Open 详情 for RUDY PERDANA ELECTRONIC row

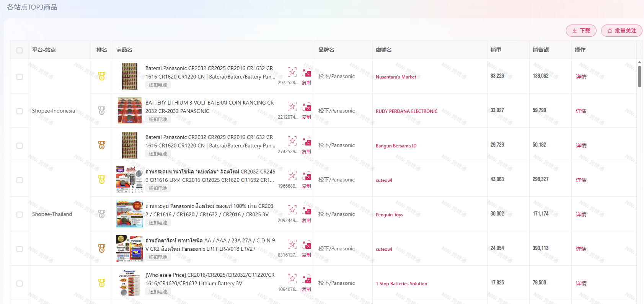pos(581,111)
